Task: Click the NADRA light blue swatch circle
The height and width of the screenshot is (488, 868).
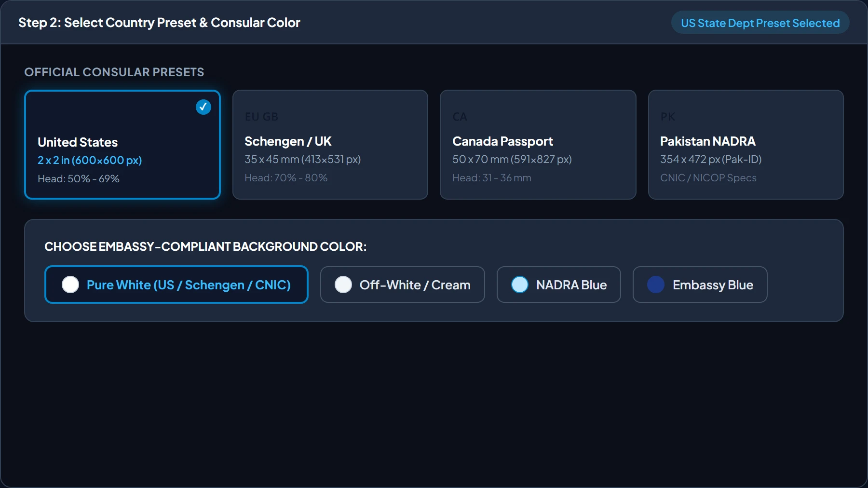Action: coord(520,285)
